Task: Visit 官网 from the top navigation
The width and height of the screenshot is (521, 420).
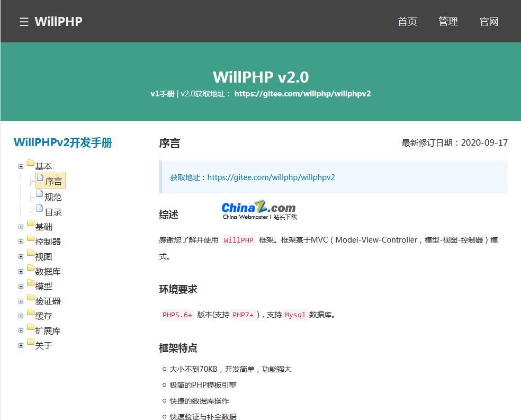Action: point(489,22)
